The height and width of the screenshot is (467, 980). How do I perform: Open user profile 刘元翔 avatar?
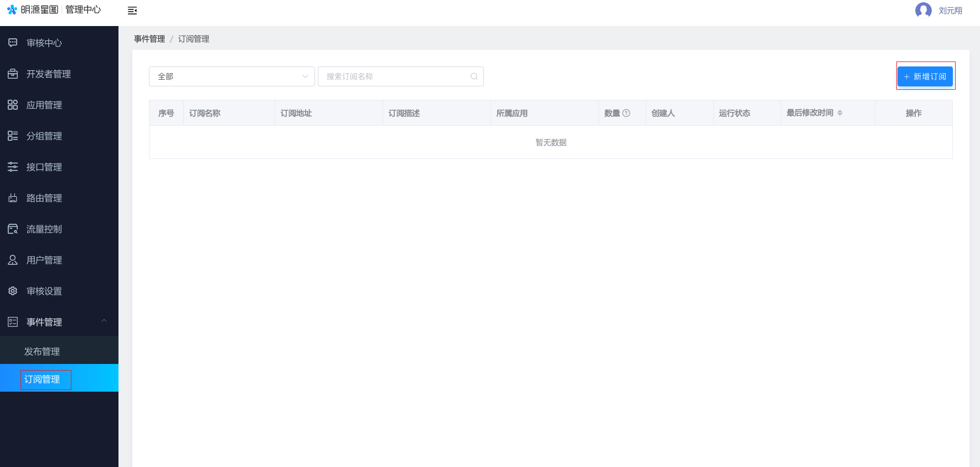tap(923, 11)
